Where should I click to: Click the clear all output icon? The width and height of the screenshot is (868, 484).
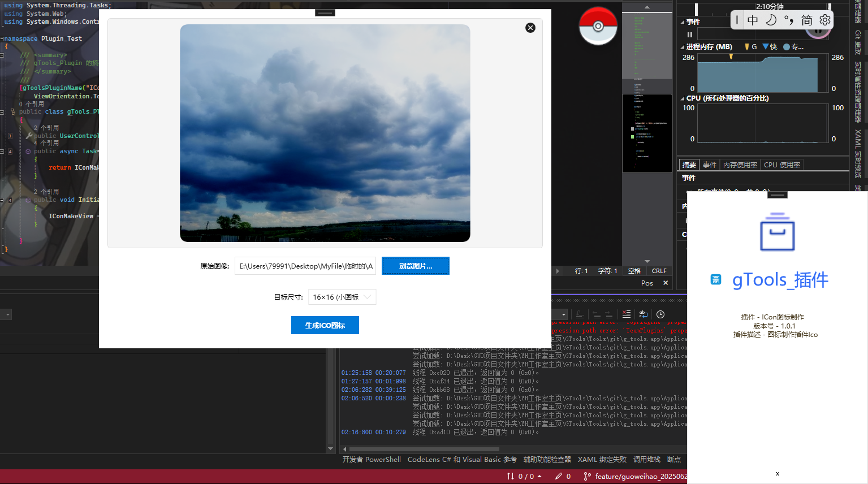click(x=627, y=314)
